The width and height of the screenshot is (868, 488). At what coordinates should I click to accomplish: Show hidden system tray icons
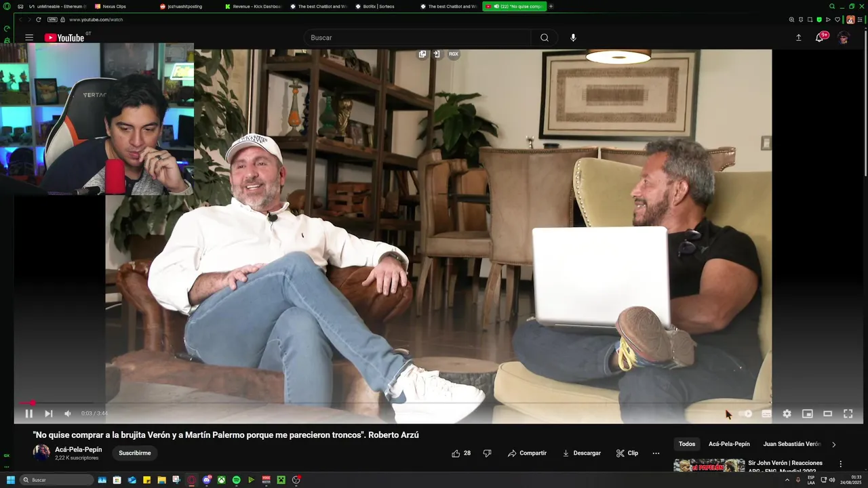coord(787,480)
